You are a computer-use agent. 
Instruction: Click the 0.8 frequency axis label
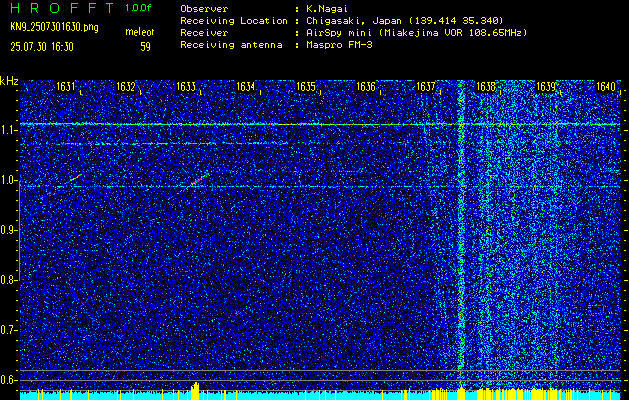7,280
